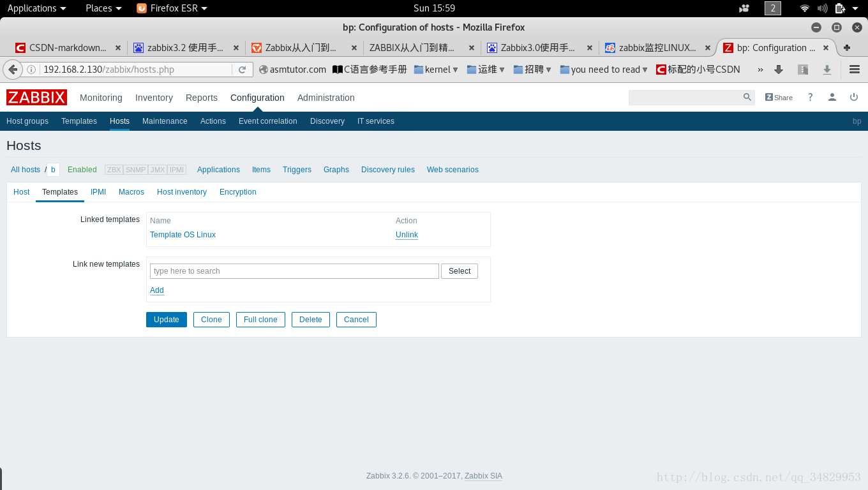Image resolution: width=868 pixels, height=490 pixels.
Task: Click the JMX availability indicator
Action: pyautogui.click(x=158, y=170)
